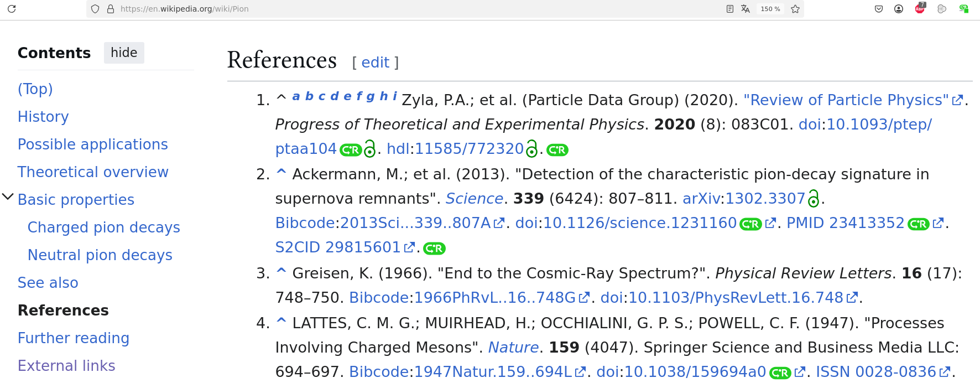Screen dimensions: 980x388
Task: Select Further reading in the contents list
Action: [x=74, y=338]
